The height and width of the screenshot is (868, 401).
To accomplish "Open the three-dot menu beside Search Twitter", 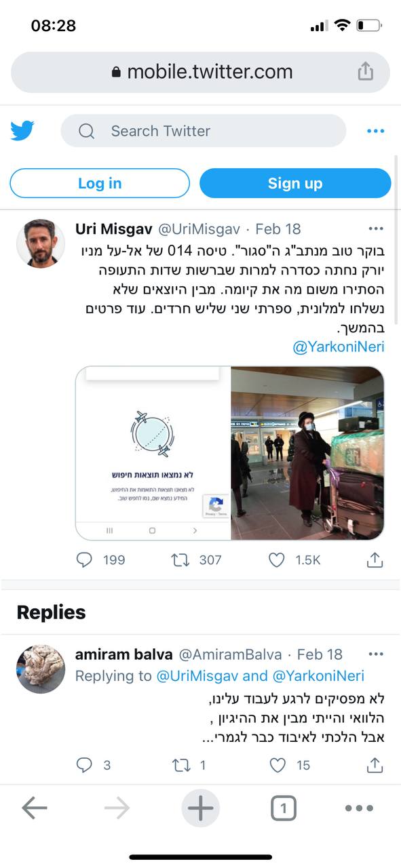I will pos(375,131).
